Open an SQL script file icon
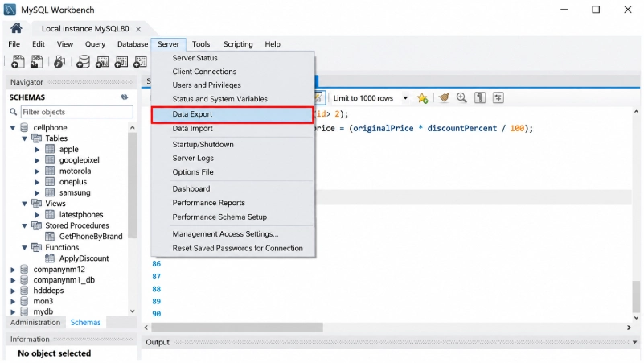Image resolution: width=644 pixels, height=363 pixels. [x=36, y=62]
